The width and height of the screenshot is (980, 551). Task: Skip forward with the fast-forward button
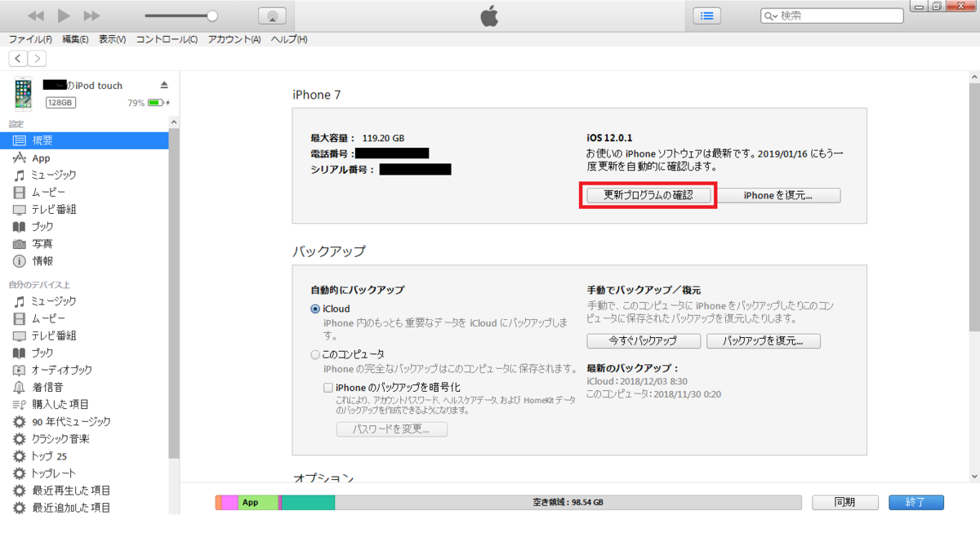pos(92,16)
